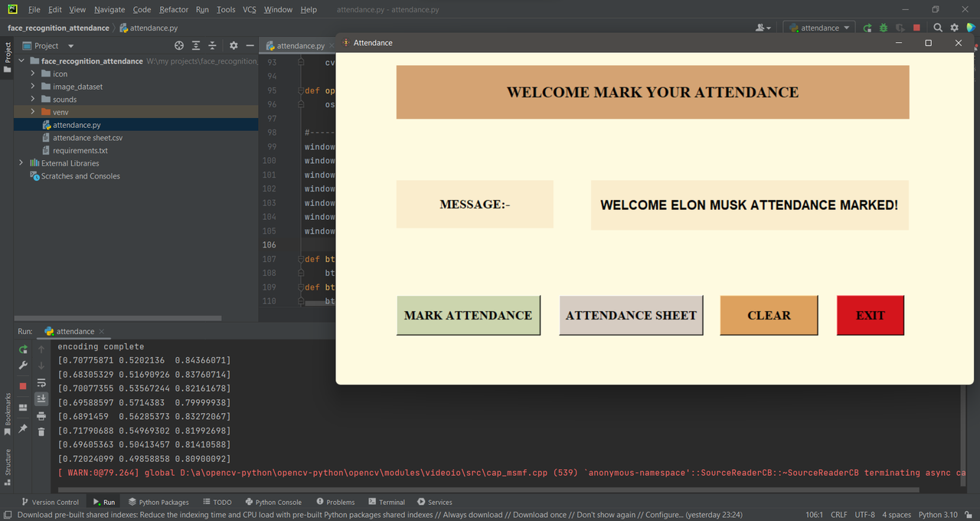This screenshot has width=980, height=521.
Task: Click Python 3.10 interpreter in status bar
Action: (x=938, y=515)
